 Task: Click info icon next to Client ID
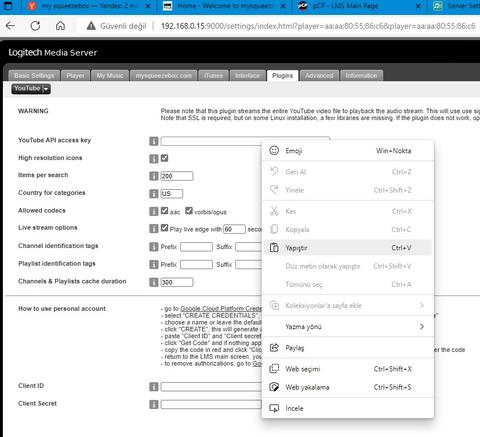[154, 387]
